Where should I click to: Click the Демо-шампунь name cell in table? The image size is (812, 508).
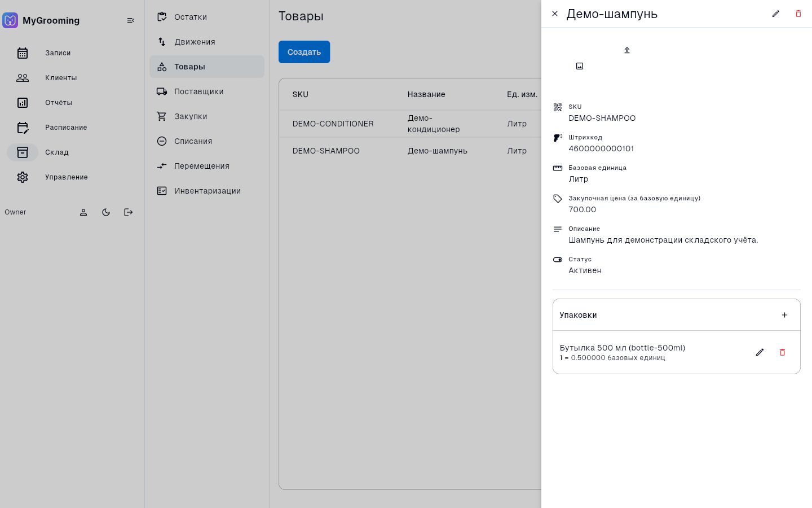tap(438, 151)
